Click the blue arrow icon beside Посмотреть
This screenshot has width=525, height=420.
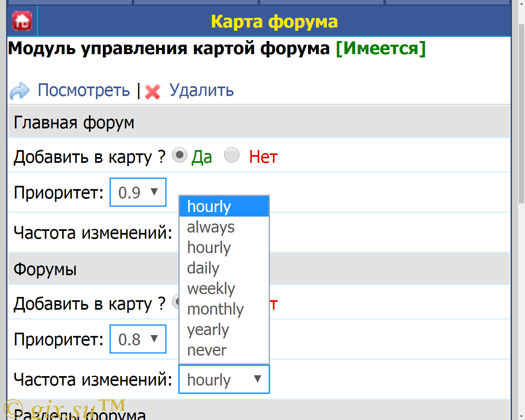[20, 91]
